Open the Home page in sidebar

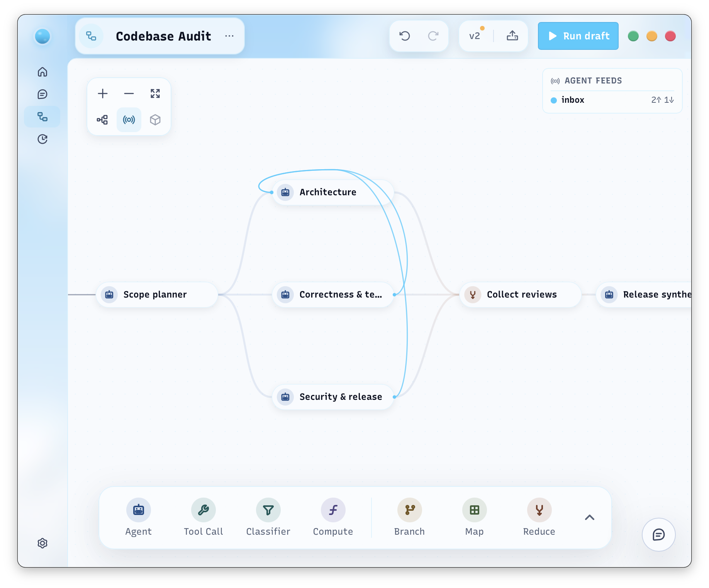pos(42,72)
